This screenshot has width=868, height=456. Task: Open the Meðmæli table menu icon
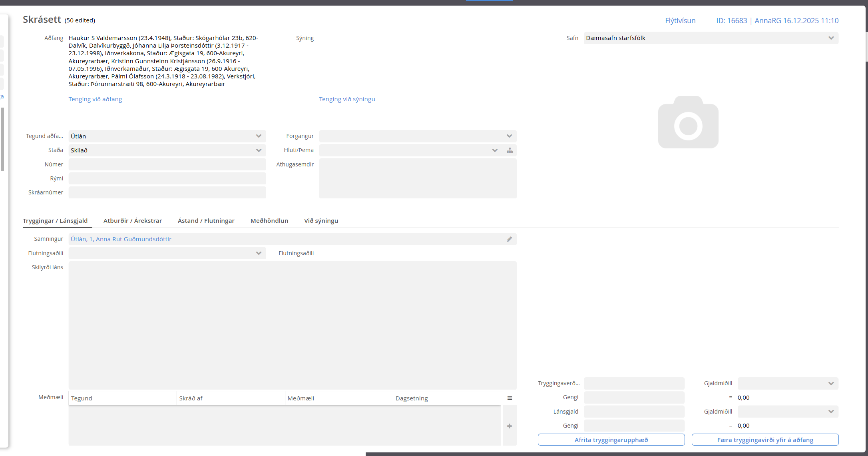coord(510,398)
